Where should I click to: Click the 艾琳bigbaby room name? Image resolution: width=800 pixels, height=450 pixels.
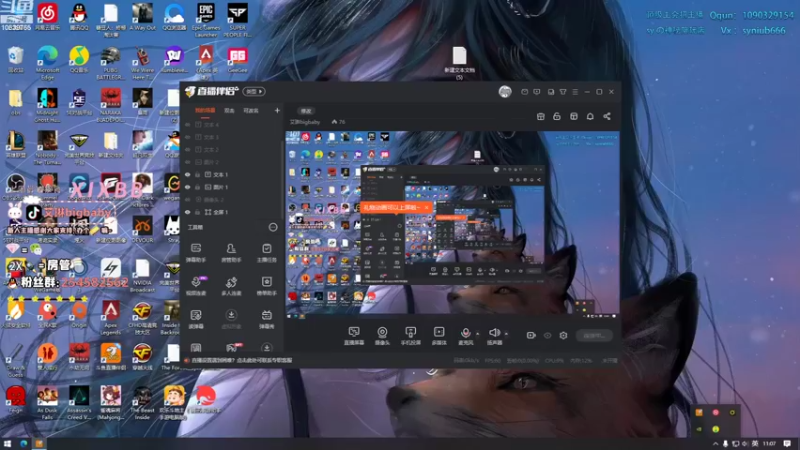305,122
